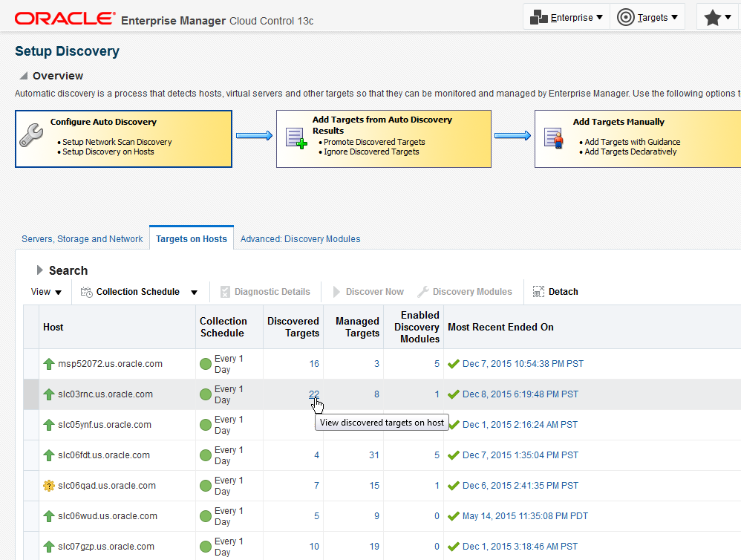The height and width of the screenshot is (560, 741).
Task: Expand the Search section
Action: pos(39,270)
